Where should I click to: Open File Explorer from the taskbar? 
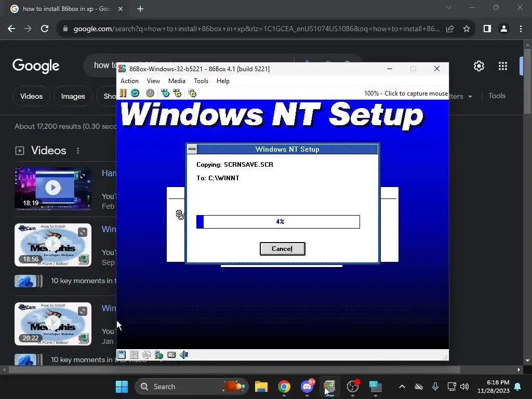[x=261, y=387]
